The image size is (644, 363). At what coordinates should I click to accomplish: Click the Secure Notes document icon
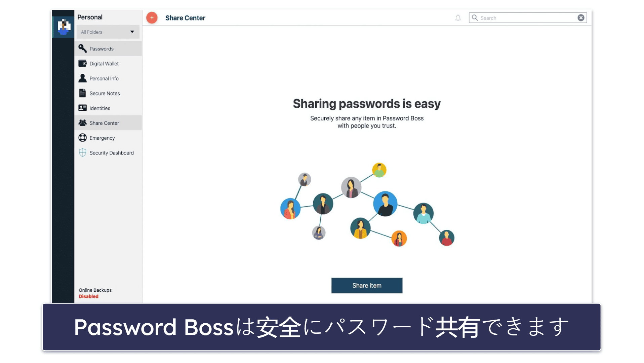tap(82, 93)
